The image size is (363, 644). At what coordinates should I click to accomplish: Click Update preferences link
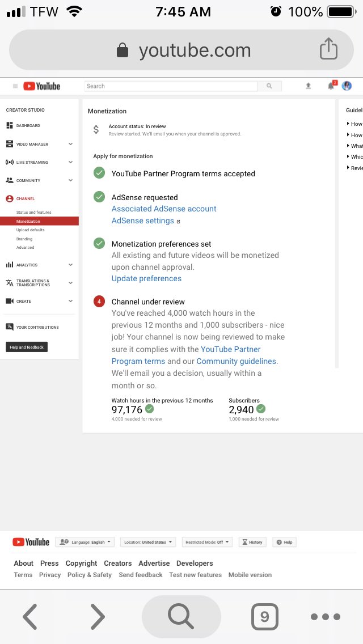[x=146, y=278]
